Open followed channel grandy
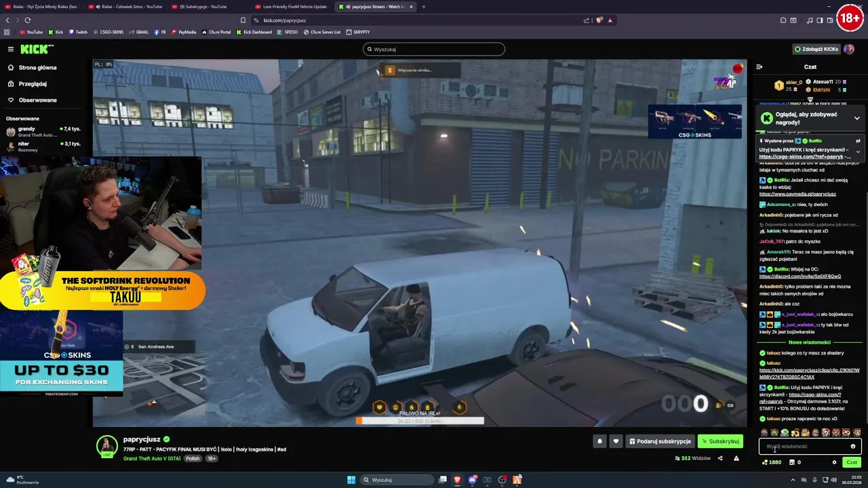 43,131
